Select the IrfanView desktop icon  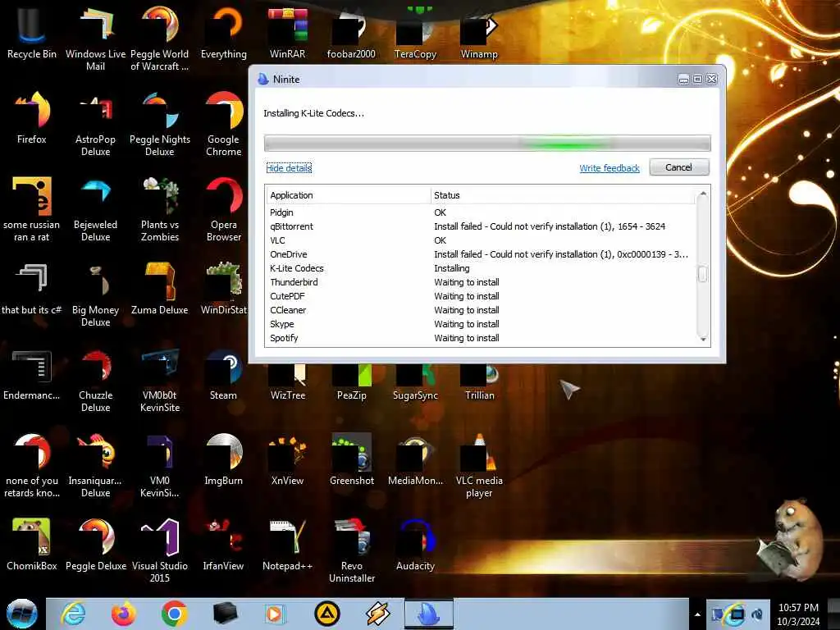click(x=223, y=545)
